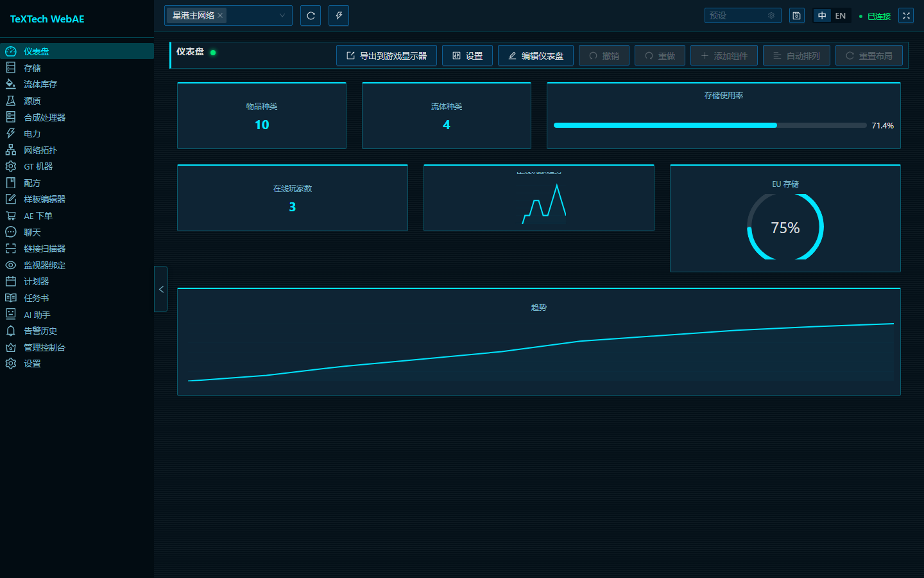Collapse the sidebar with the arrow handle

[161, 289]
